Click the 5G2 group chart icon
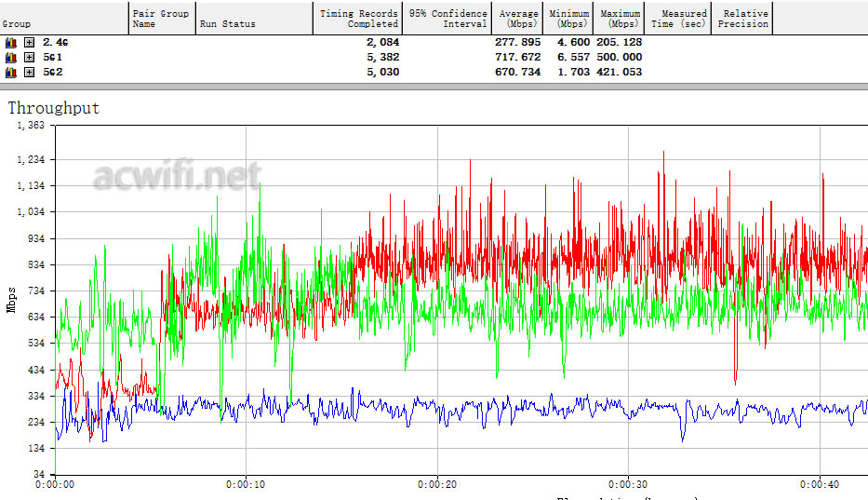 pyautogui.click(x=11, y=72)
